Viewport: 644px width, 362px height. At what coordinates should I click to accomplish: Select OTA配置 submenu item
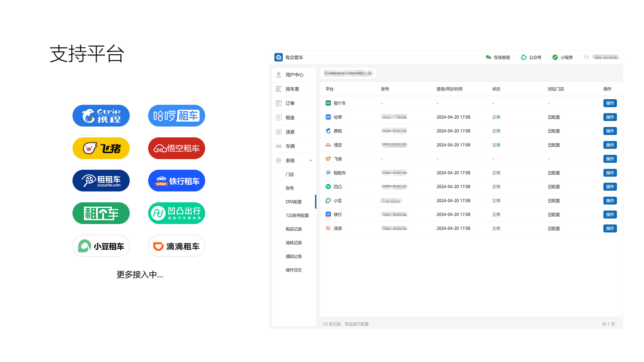[x=293, y=202]
